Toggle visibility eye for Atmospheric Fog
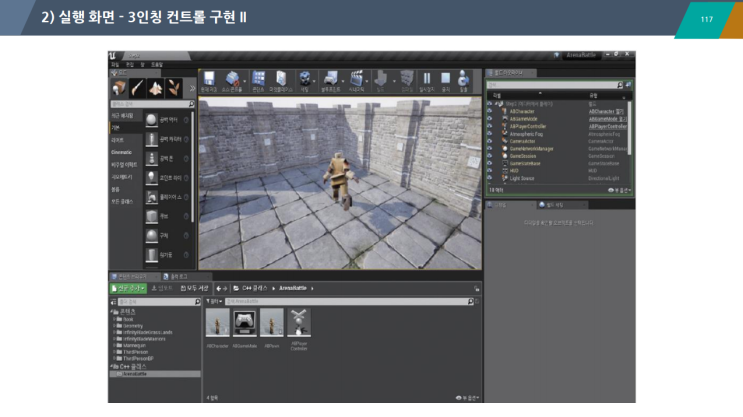Viewport: 743px width, 417px height. [x=490, y=134]
